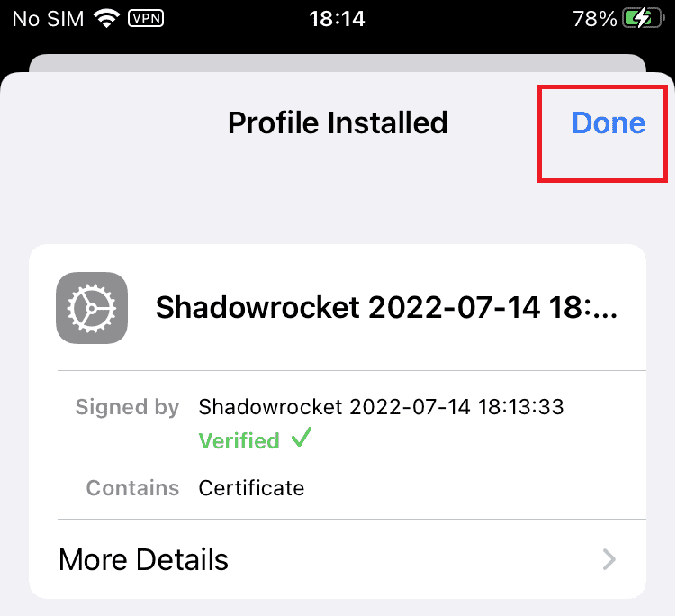Click the green Verified status text
The height and width of the screenshot is (616, 677).
[x=239, y=441]
